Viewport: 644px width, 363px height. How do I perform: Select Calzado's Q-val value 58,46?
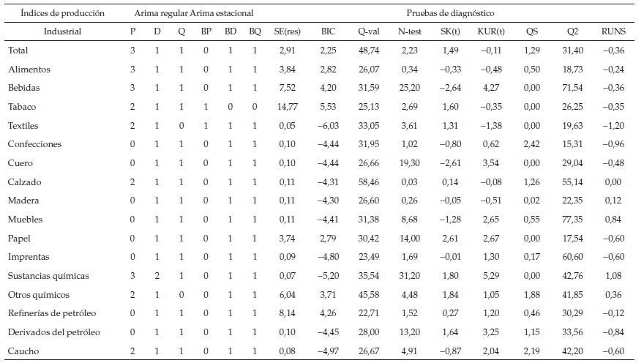(368, 182)
